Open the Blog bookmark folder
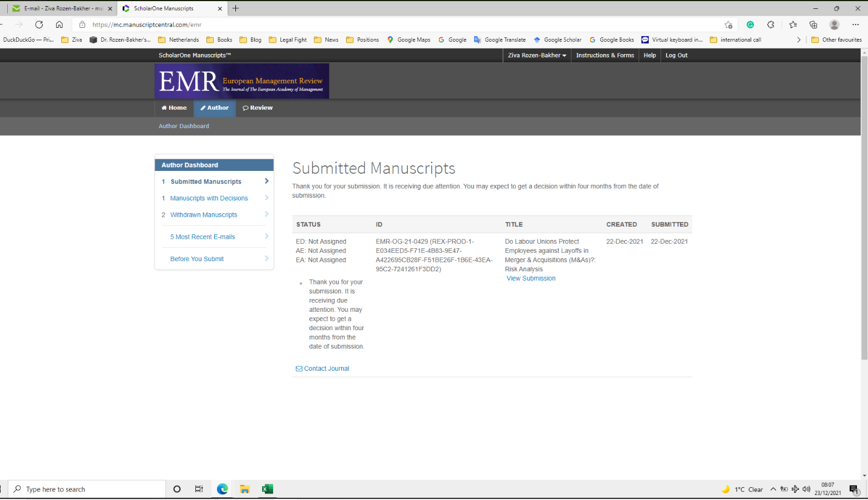 coord(250,40)
